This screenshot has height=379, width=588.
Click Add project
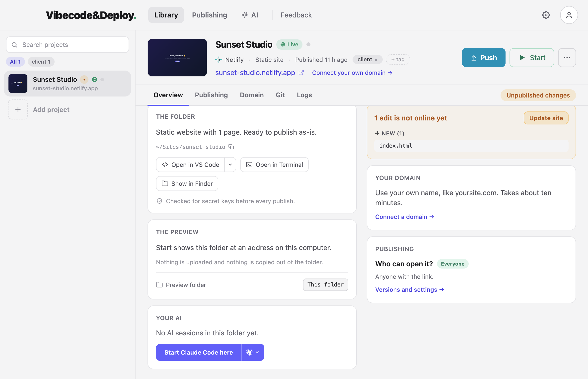(x=51, y=109)
